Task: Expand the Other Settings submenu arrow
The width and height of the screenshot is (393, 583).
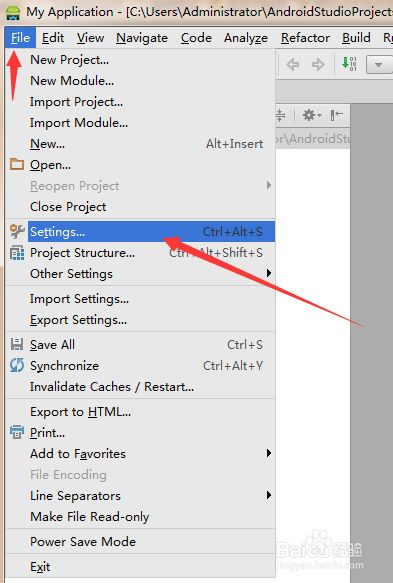Action: (x=269, y=273)
